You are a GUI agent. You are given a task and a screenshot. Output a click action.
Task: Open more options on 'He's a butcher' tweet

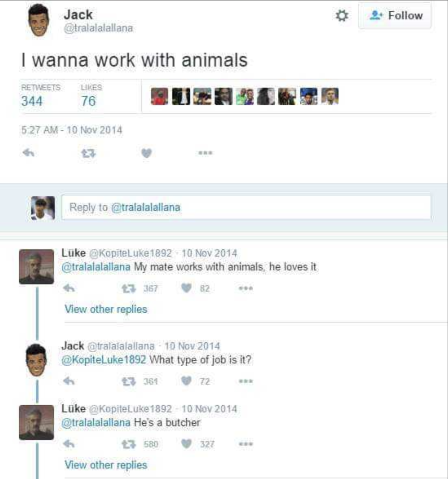pos(246,444)
